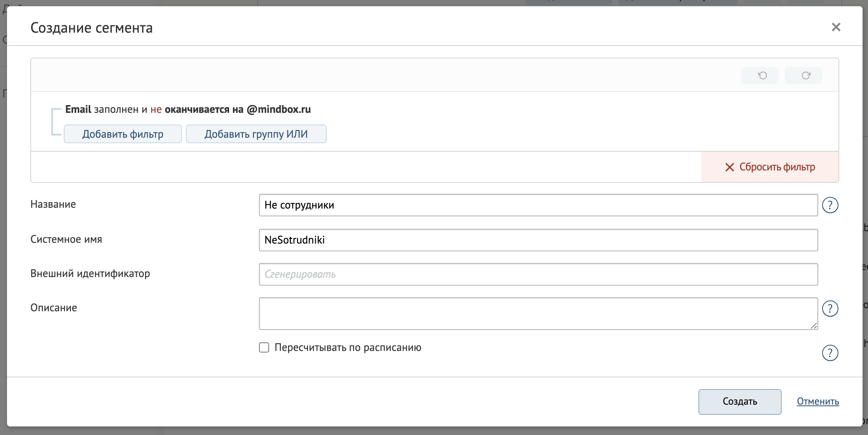Click the undo filter change icon
This screenshot has height=435, width=868.
click(x=759, y=75)
